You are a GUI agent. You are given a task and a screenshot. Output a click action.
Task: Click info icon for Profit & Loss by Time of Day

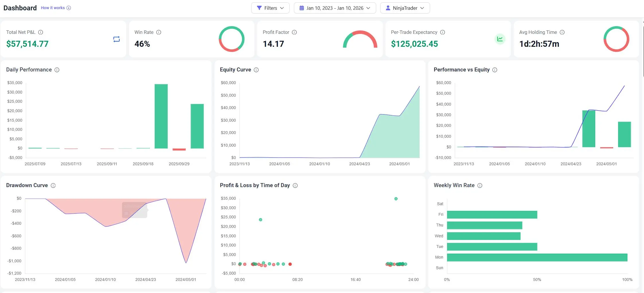(295, 186)
